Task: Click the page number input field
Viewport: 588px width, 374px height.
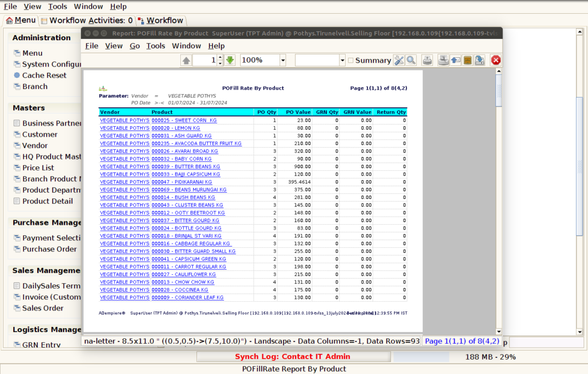Action: 205,60
